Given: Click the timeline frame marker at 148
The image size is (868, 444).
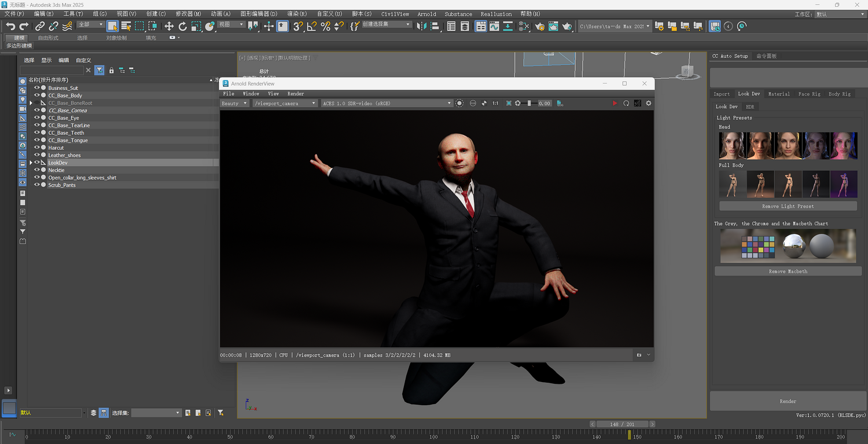Looking at the screenshot, I should [630, 435].
